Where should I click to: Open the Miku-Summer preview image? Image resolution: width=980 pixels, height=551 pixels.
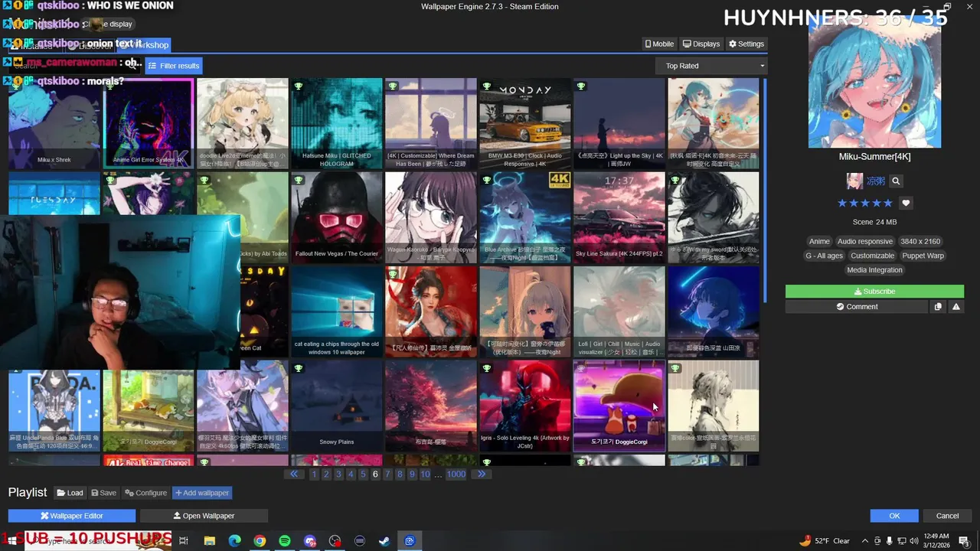pos(874,82)
